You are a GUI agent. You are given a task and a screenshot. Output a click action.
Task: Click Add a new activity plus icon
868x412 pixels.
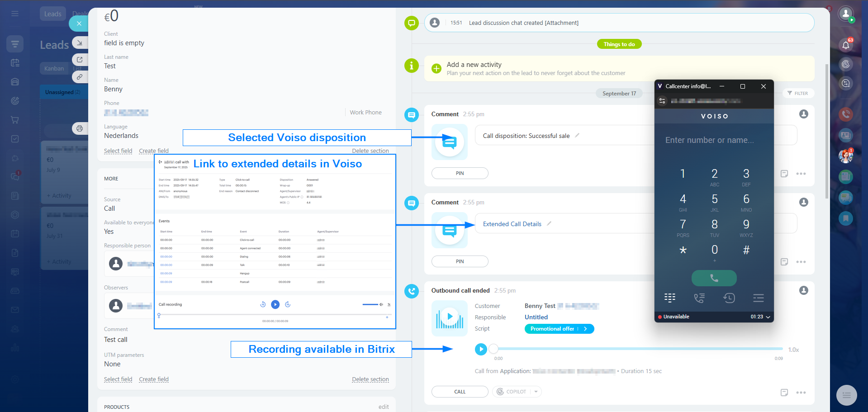click(x=436, y=69)
